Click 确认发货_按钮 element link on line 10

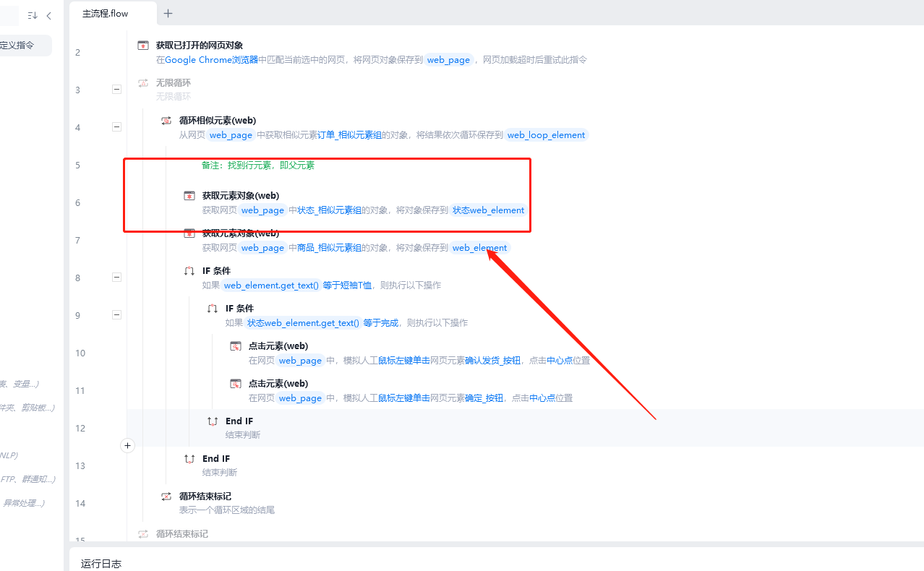tap(493, 361)
